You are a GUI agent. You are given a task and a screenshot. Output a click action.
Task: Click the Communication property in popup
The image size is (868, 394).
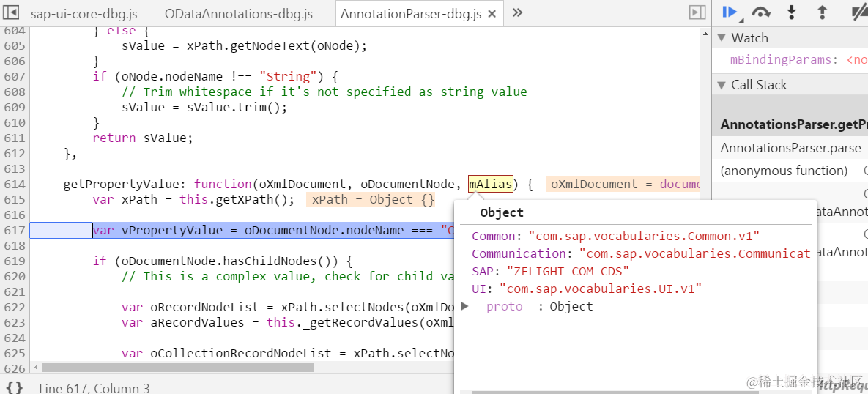(x=519, y=254)
